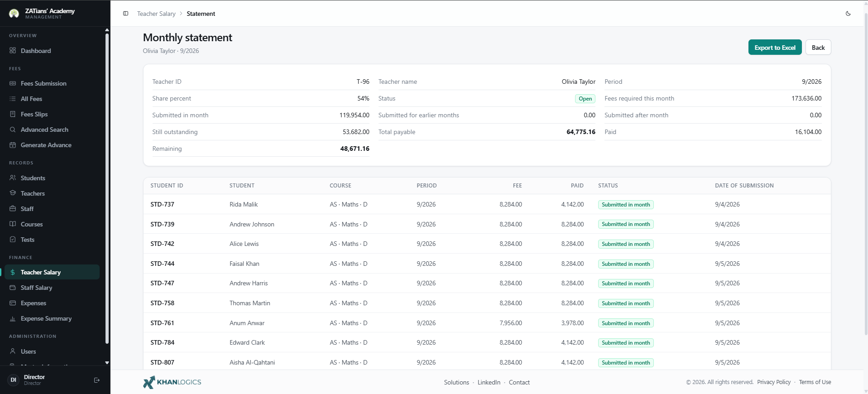Click the Courses book icon
This screenshot has width=868, height=394.
click(13, 224)
